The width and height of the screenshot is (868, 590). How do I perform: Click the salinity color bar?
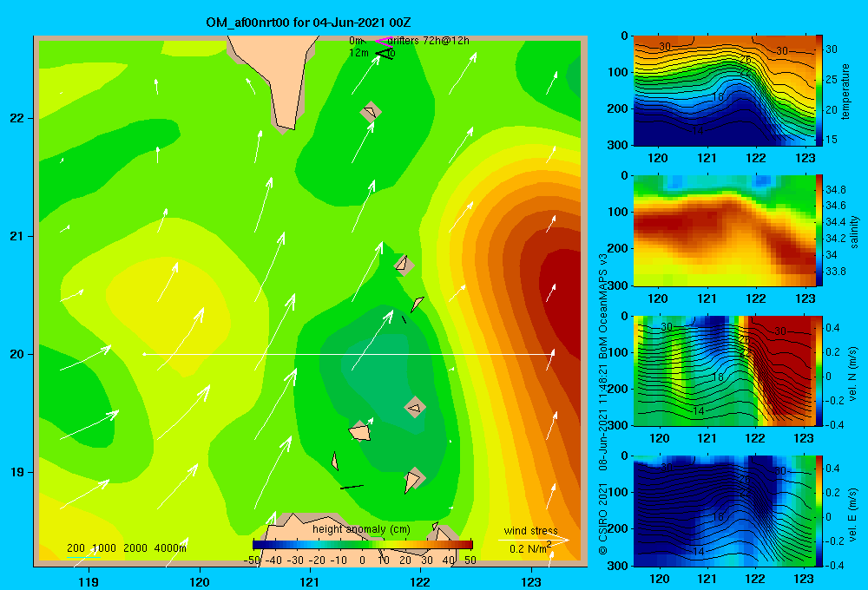coord(819,231)
